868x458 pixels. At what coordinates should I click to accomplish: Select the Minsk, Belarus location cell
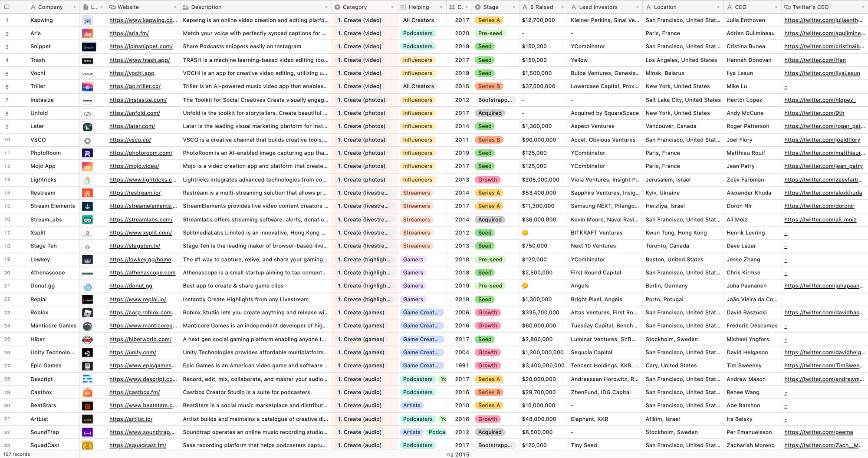pyautogui.click(x=683, y=73)
